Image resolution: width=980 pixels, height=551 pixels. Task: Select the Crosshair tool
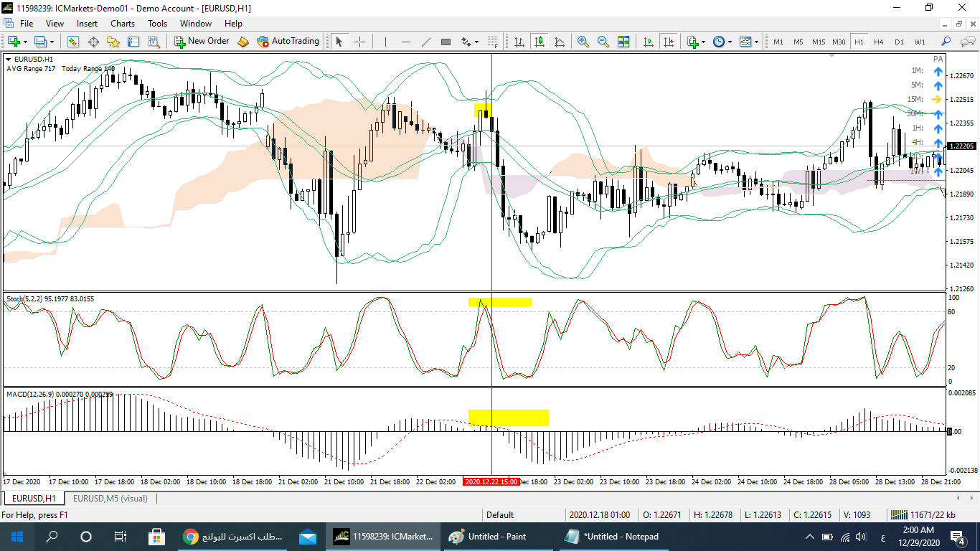click(x=359, y=42)
